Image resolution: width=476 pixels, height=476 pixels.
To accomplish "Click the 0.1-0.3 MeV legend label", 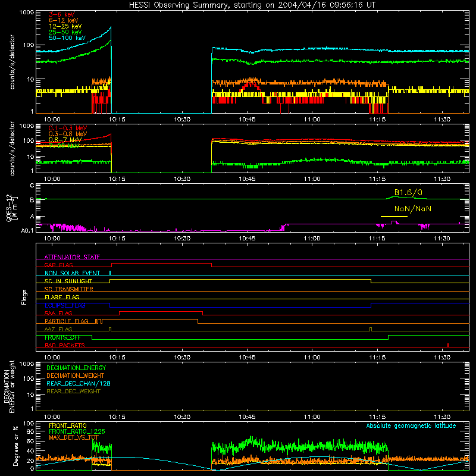I will click(x=68, y=128).
